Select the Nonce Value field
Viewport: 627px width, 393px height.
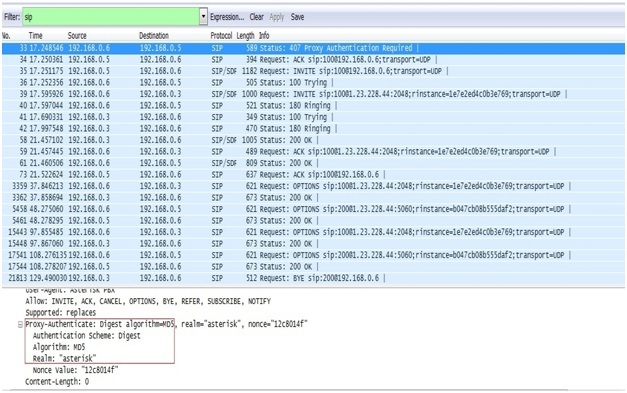75,370
